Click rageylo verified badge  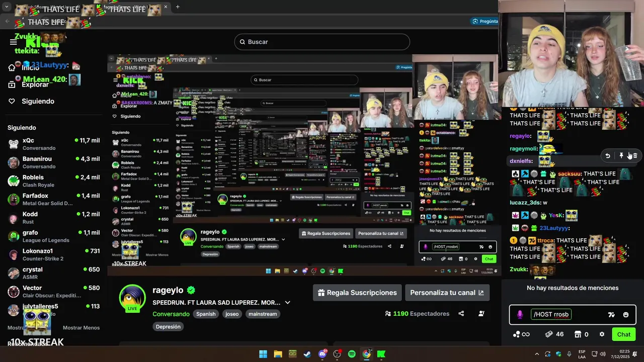point(191,290)
